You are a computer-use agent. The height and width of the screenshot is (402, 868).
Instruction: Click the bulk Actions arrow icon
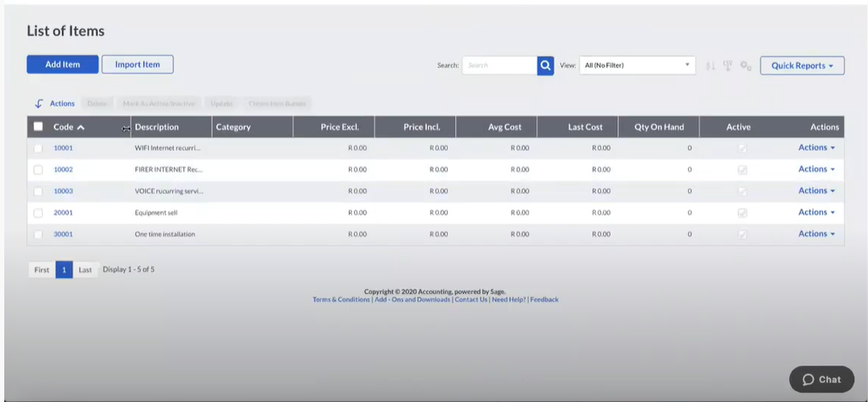click(38, 103)
